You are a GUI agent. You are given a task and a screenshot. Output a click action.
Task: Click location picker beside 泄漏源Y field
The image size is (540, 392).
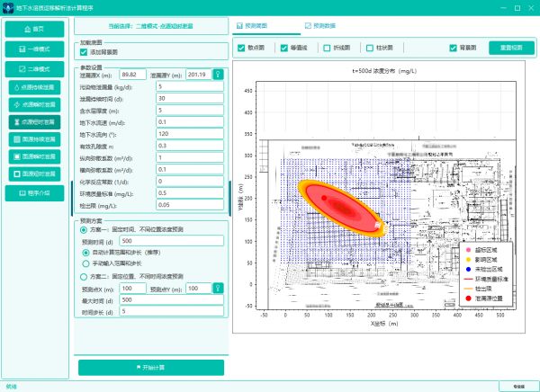click(x=218, y=74)
